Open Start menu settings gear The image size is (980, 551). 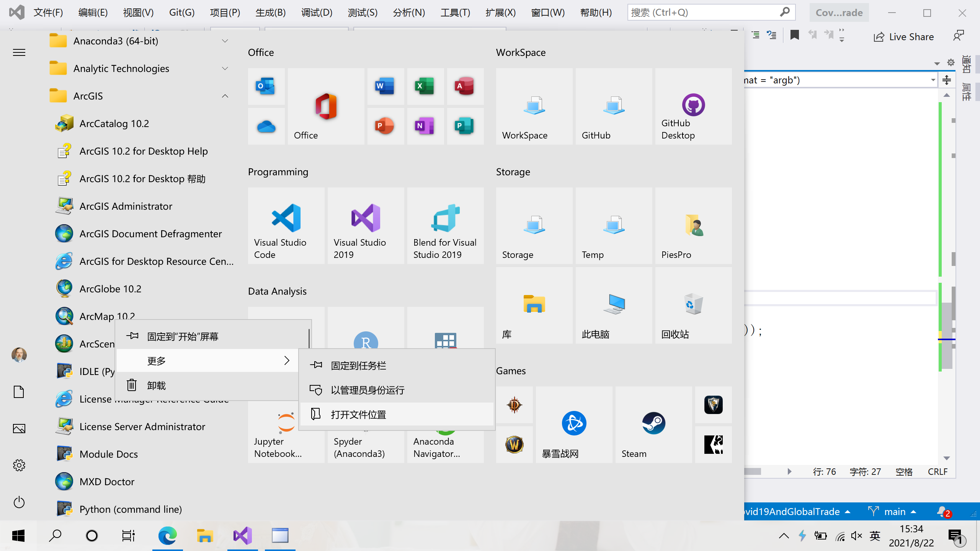click(x=19, y=465)
